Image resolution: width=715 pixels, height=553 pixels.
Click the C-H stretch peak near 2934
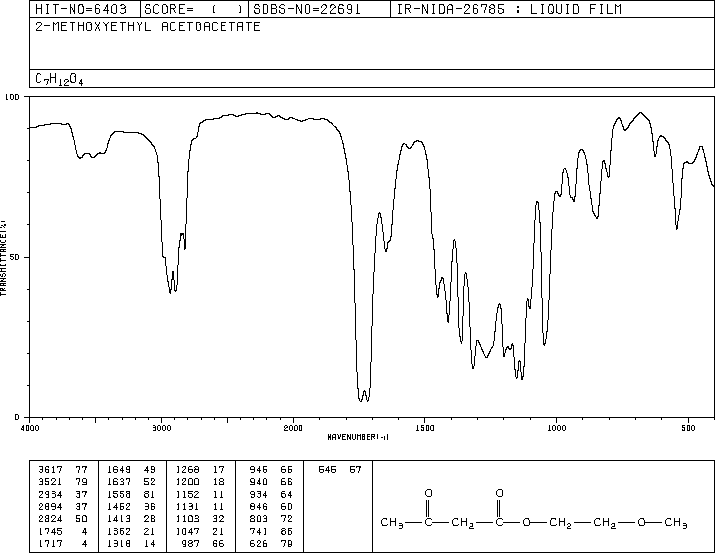click(x=170, y=292)
